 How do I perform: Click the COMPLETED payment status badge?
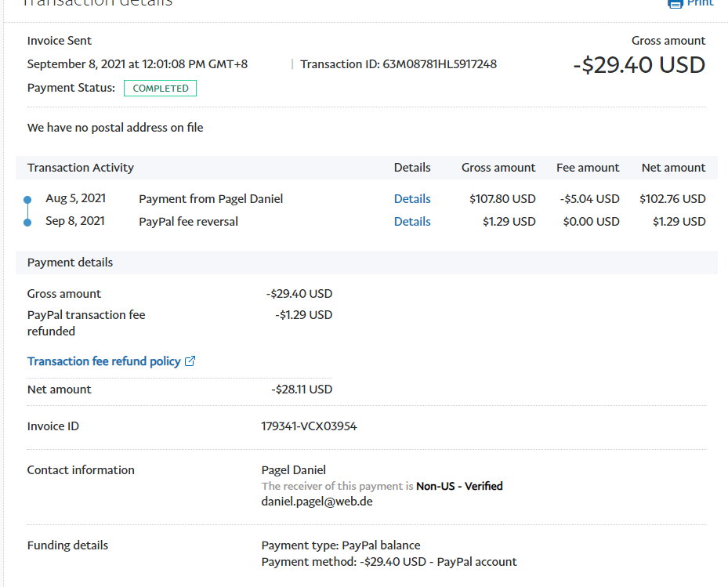point(160,89)
